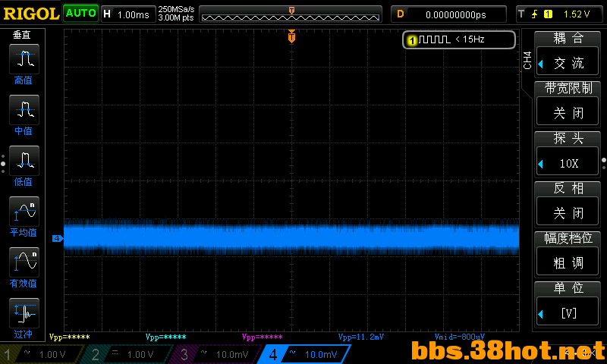Click the trigger source channel 1 indicator

(x=548, y=14)
